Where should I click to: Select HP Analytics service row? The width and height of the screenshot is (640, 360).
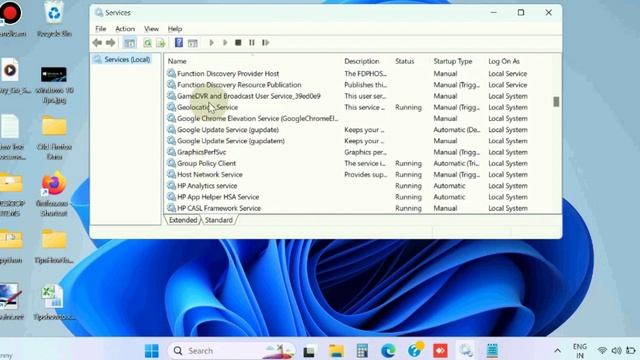click(348, 186)
